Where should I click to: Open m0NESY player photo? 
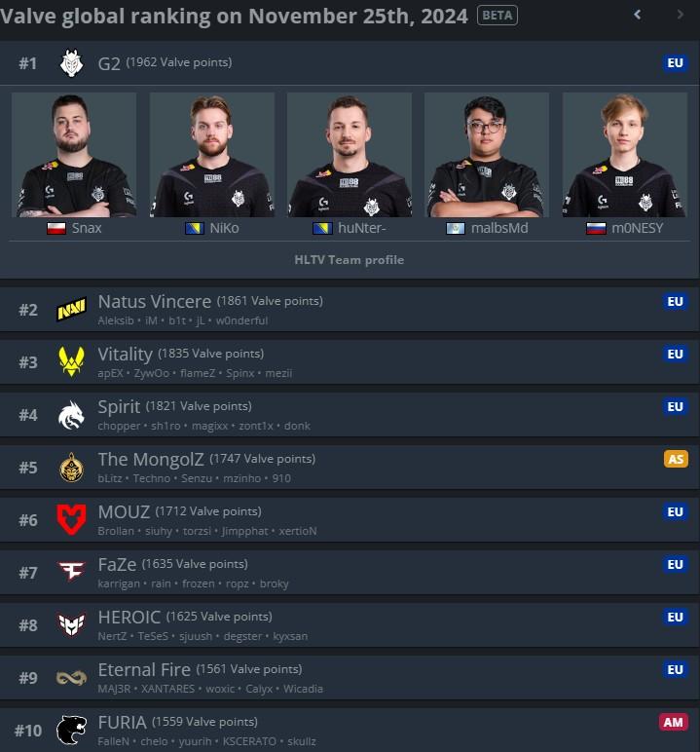click(625, 155)
